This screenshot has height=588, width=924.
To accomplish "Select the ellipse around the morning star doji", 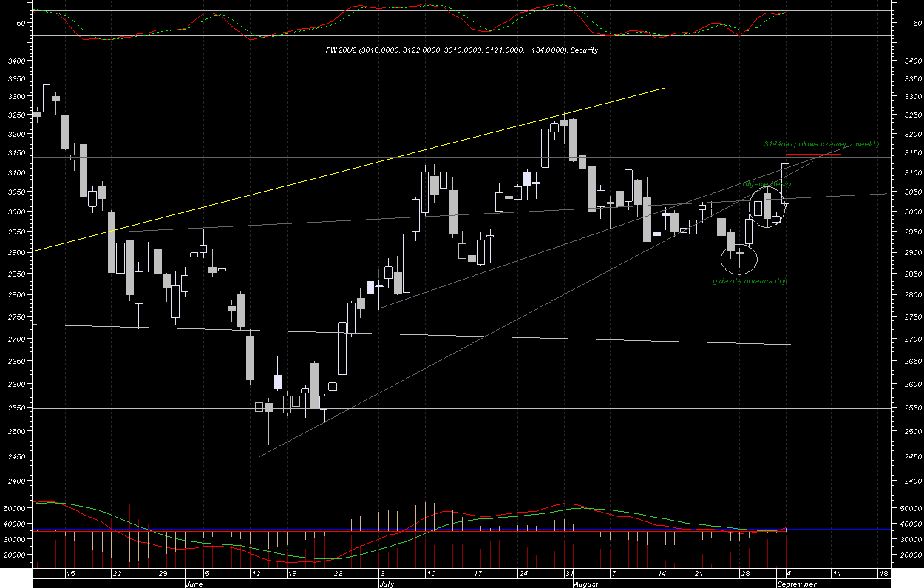I will 739,258.
